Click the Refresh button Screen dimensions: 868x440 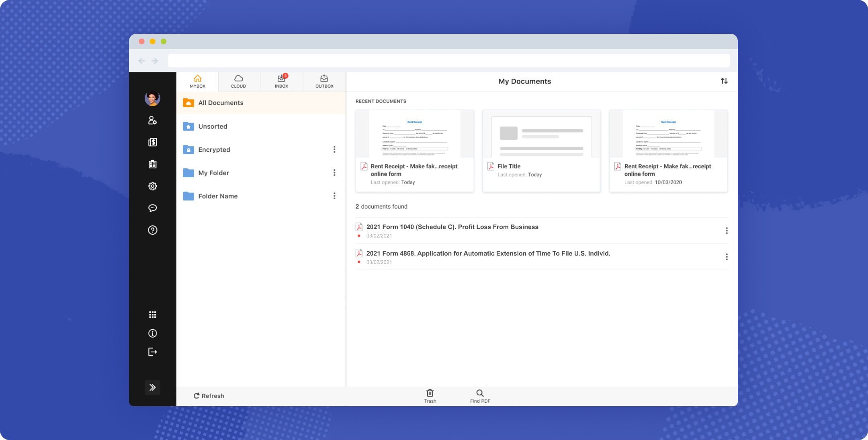click(x=209, y=396)
